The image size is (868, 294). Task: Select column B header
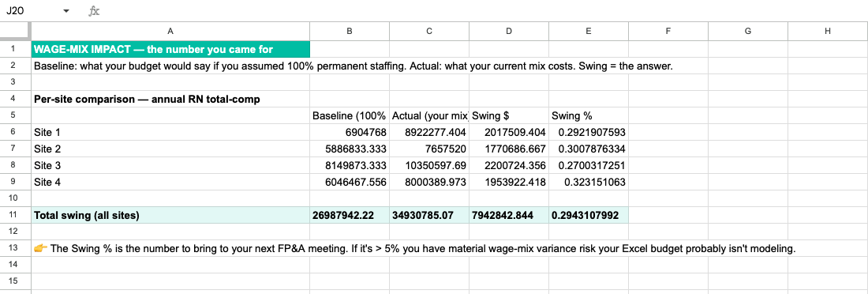click(x=350, y=32)
